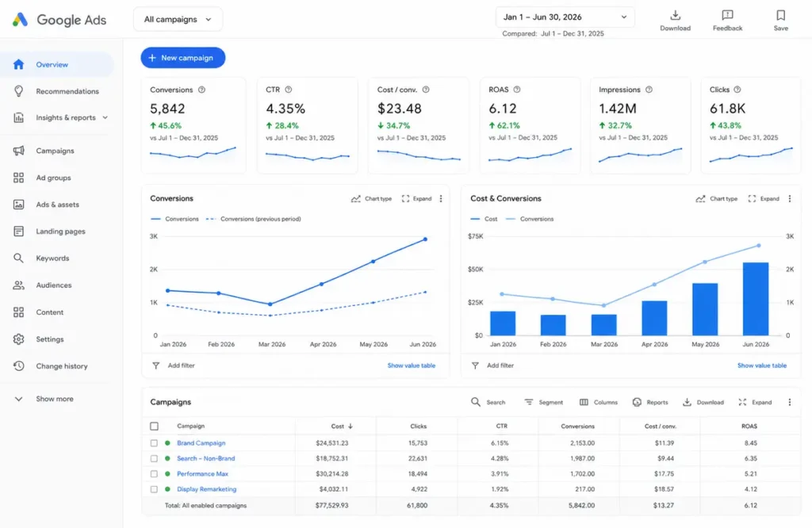The height and width of the screenshot is (528, 812).
Task: Click the ROAS column header
Action: coord(749,427)
